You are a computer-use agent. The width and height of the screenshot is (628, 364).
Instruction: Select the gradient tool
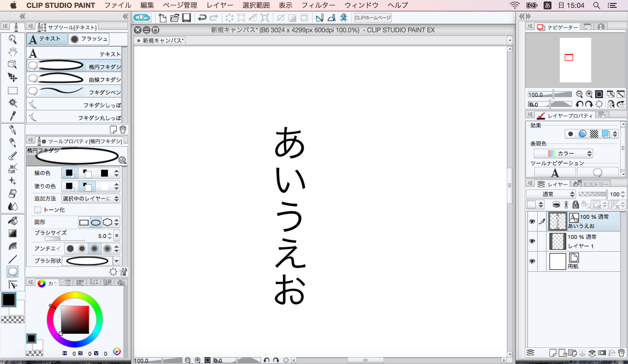[13, 234]
